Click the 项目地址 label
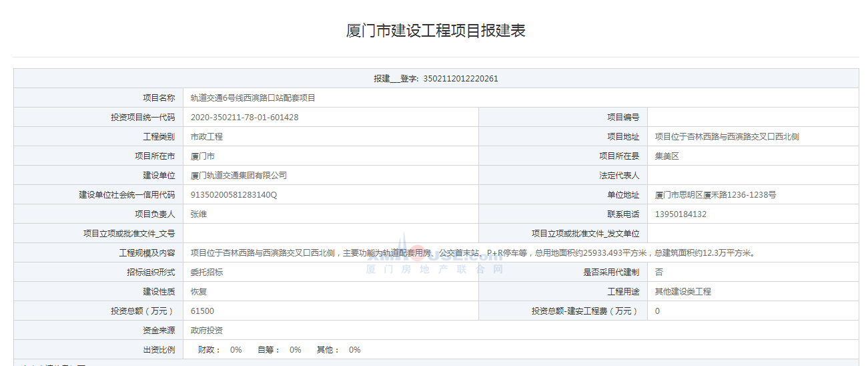868x366 pixels. [x=623, y=137]
